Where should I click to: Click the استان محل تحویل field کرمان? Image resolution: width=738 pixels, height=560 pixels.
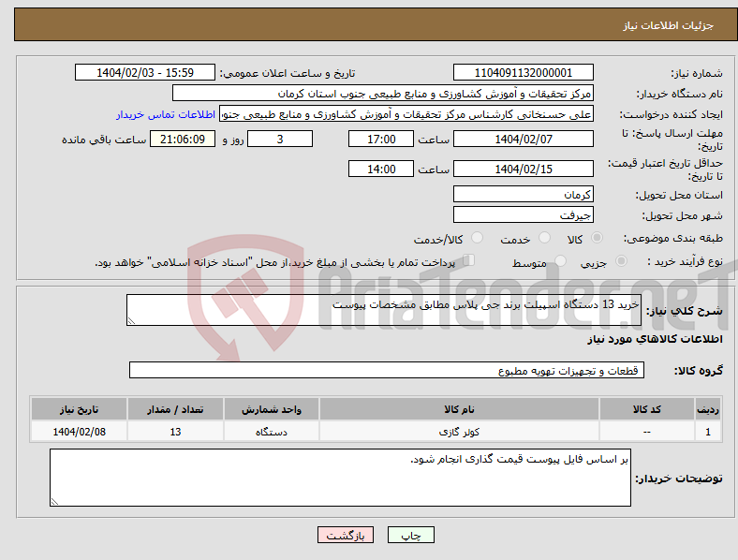pos(523,194)
